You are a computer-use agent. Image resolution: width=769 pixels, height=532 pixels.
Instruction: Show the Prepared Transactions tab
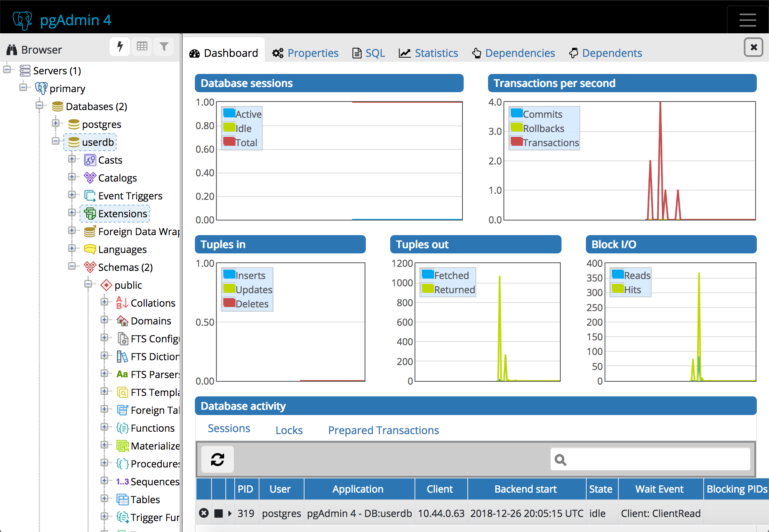pos(383,430)
